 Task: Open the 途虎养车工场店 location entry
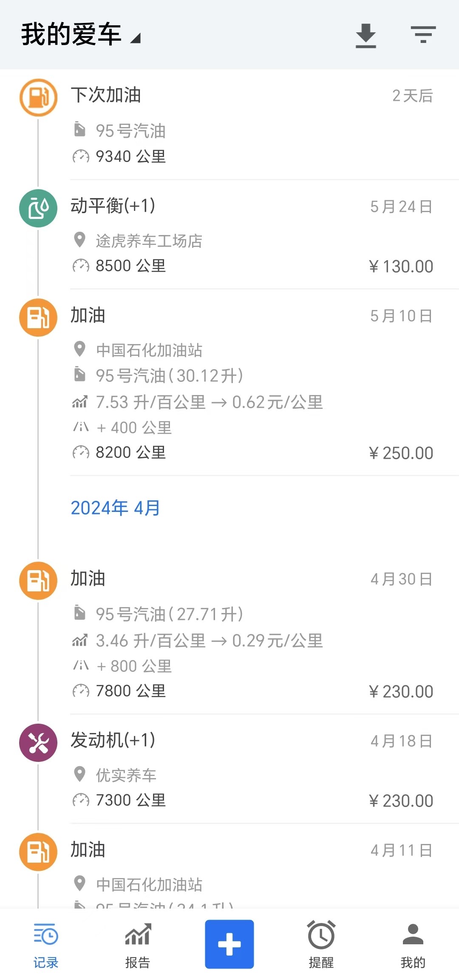149,241
